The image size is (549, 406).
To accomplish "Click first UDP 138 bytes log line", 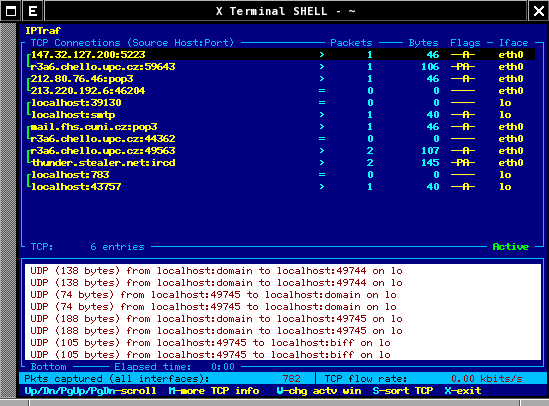I will coord(216,271).
